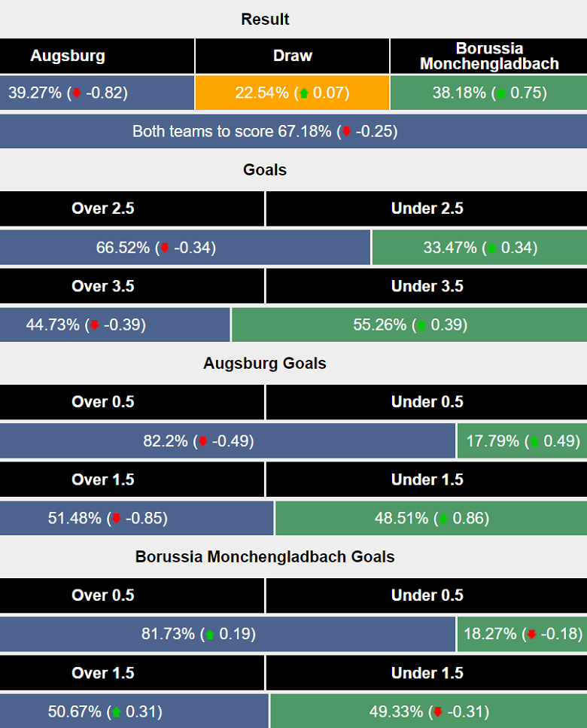587x728 pixels.
Task: Click the red arrow next to 44.73%
Action: pyautogui.click(x=94, y=325)
